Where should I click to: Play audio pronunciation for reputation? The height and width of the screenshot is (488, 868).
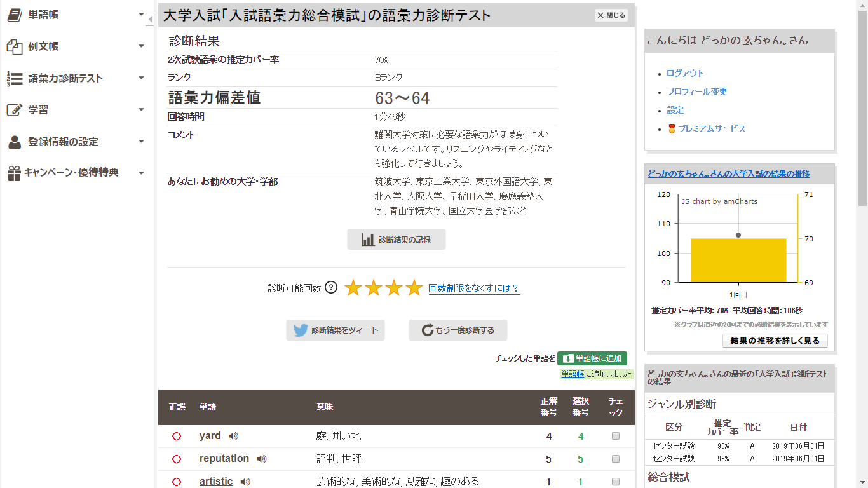pos(262,459)
